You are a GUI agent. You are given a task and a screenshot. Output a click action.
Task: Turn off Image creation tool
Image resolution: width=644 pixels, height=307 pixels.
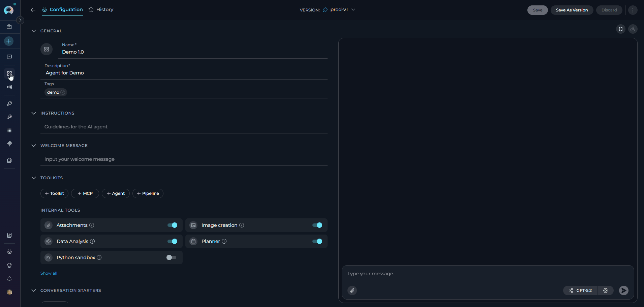pos(317,225)
